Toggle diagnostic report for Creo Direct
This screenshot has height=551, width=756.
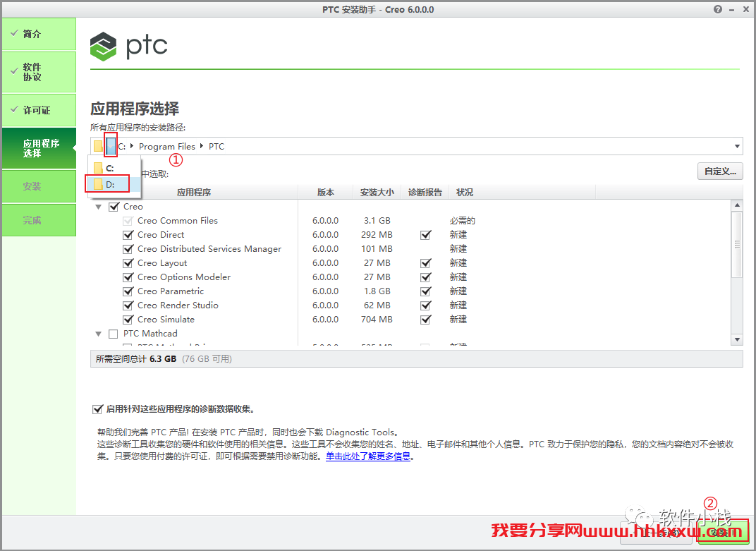click(425, 235)
